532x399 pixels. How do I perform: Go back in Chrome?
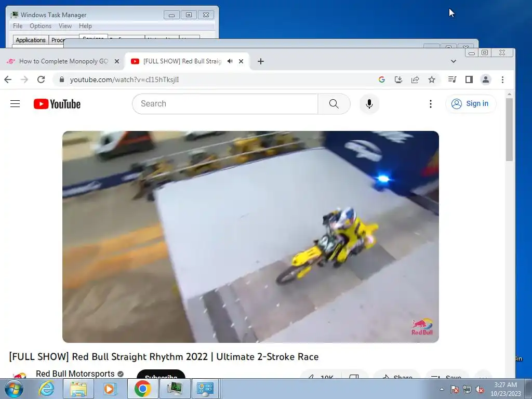(x=8, y=79)
